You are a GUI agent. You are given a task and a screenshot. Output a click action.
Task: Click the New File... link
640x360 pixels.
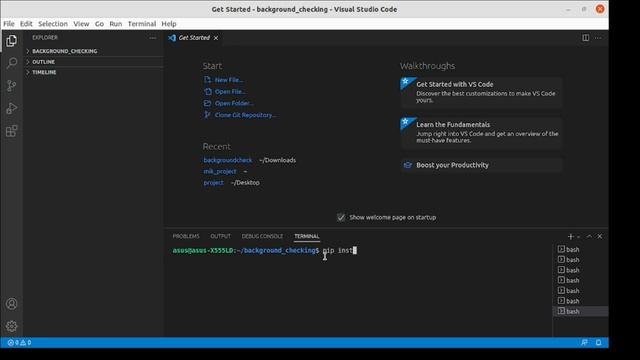point(229,80)
